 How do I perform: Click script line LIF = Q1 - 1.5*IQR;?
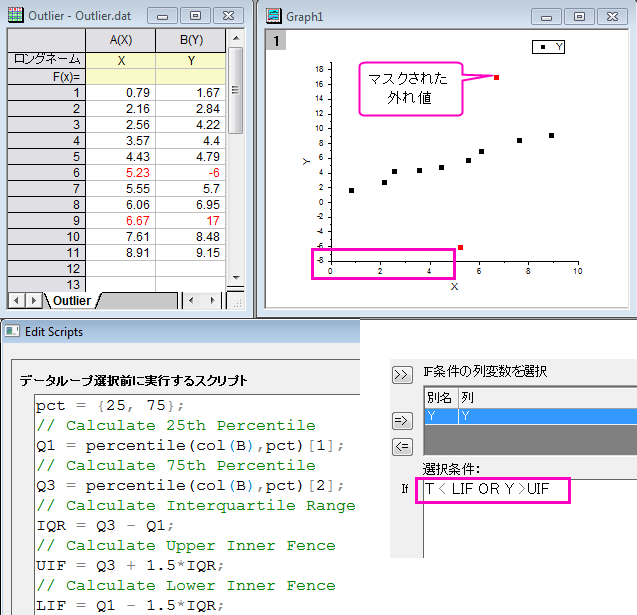[130, 606]
